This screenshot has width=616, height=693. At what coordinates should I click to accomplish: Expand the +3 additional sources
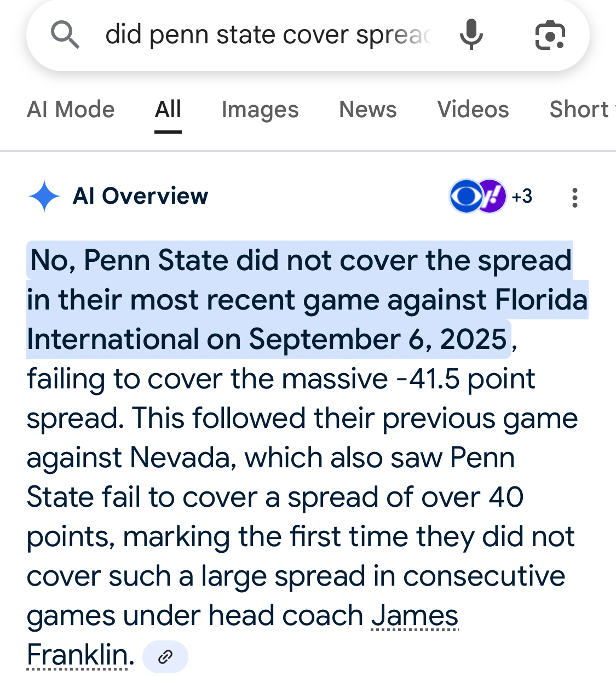pos(522,196)
